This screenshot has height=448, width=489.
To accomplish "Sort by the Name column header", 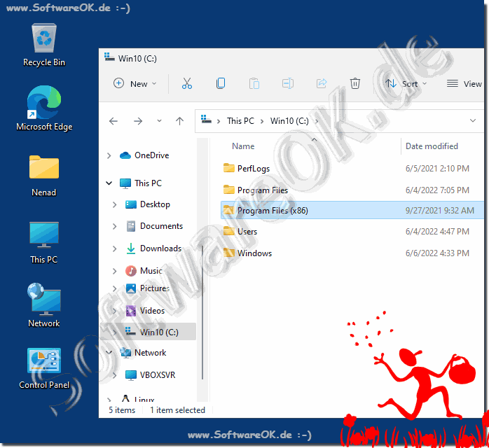I will tap(243, 146).
